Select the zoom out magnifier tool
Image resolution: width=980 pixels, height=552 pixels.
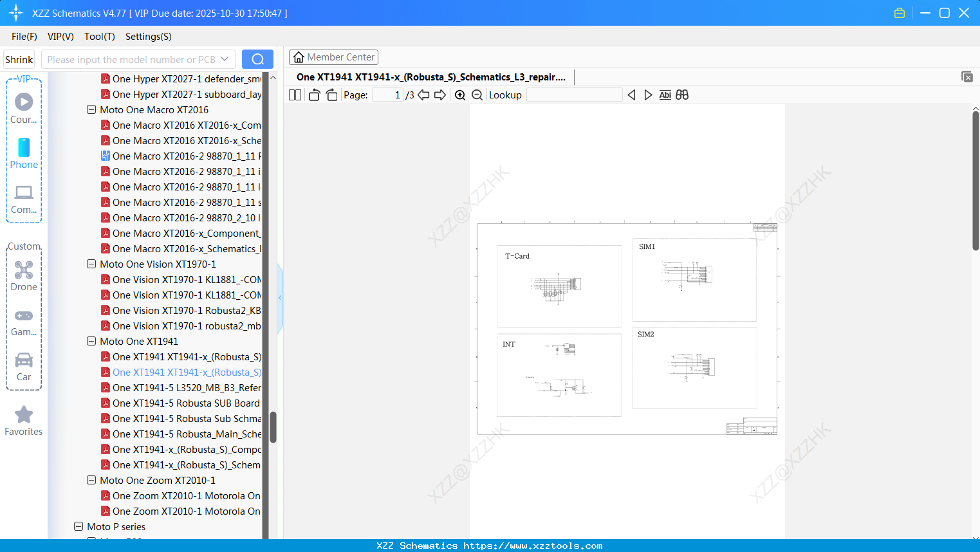(477, 95)
